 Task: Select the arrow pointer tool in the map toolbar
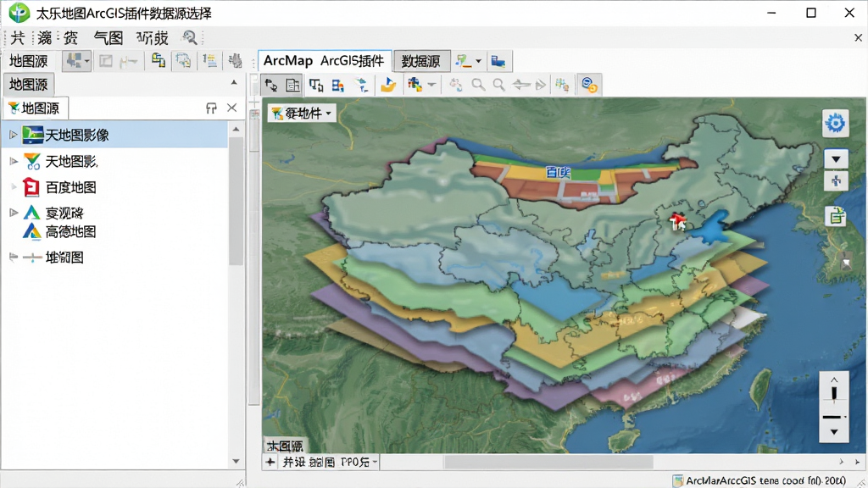pyautogui.click(x=271, y=85)
